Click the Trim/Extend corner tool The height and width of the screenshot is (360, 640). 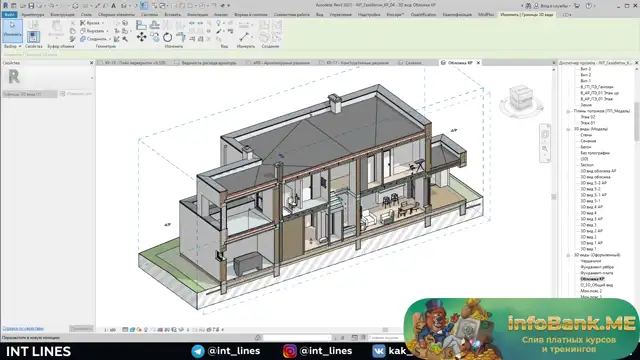pos(181,38)
